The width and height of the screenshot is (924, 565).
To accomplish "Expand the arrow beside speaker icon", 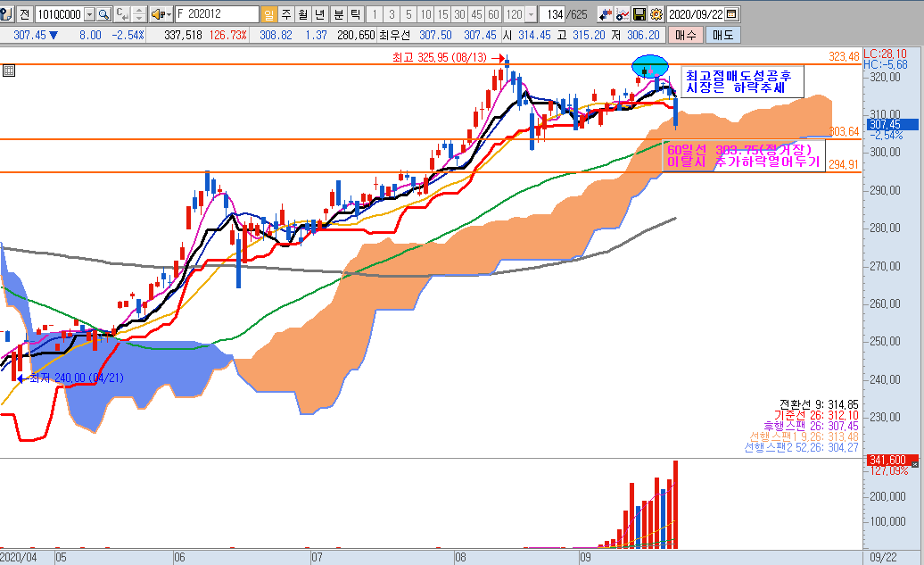I will click(x=169, y=14).
